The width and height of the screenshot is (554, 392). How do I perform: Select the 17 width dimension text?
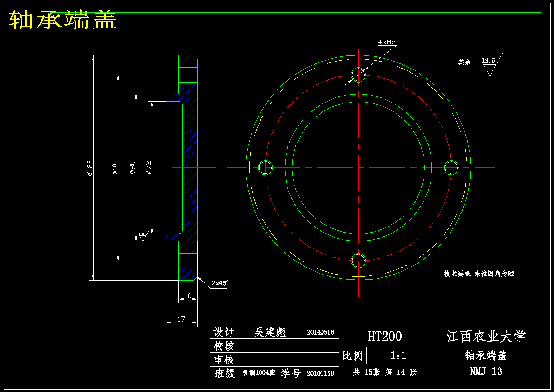point(181,319)
